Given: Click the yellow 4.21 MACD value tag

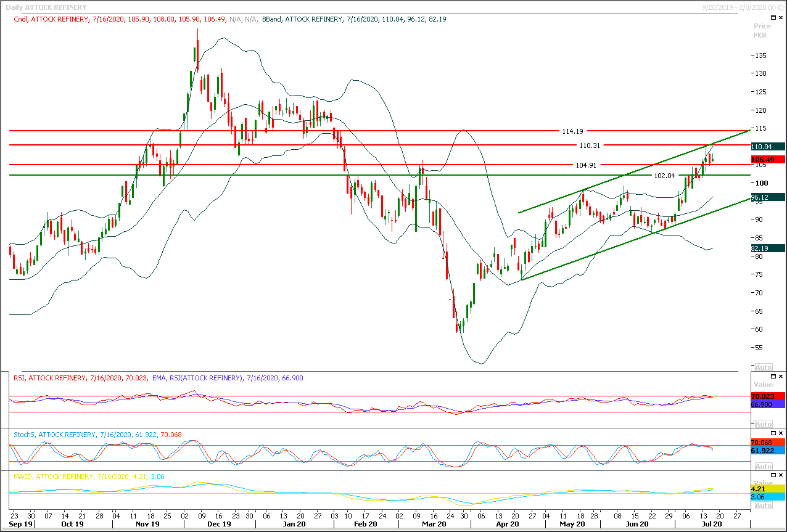Looking at the screenshot, I should click(767, 488).
